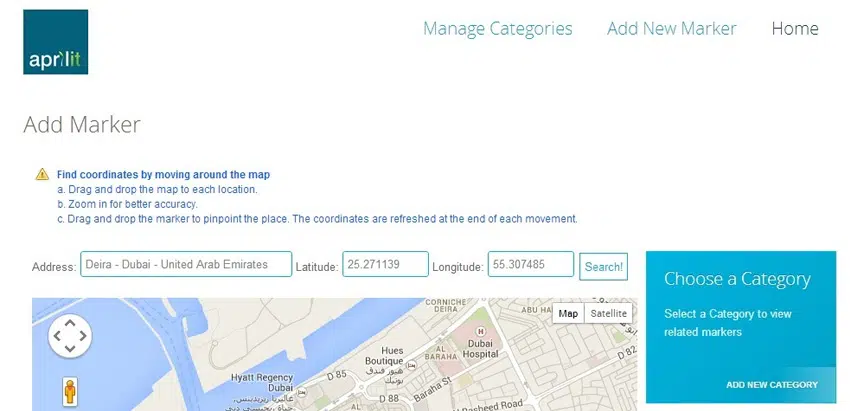Open the Manage Categories page
The width and height of the screenshot is (850, 411).
(x=497, y=29)
